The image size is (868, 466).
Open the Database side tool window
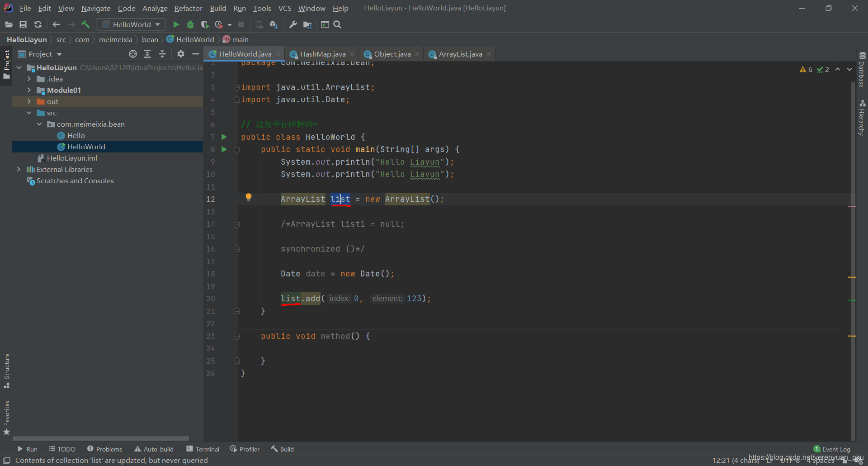point(862,70)
